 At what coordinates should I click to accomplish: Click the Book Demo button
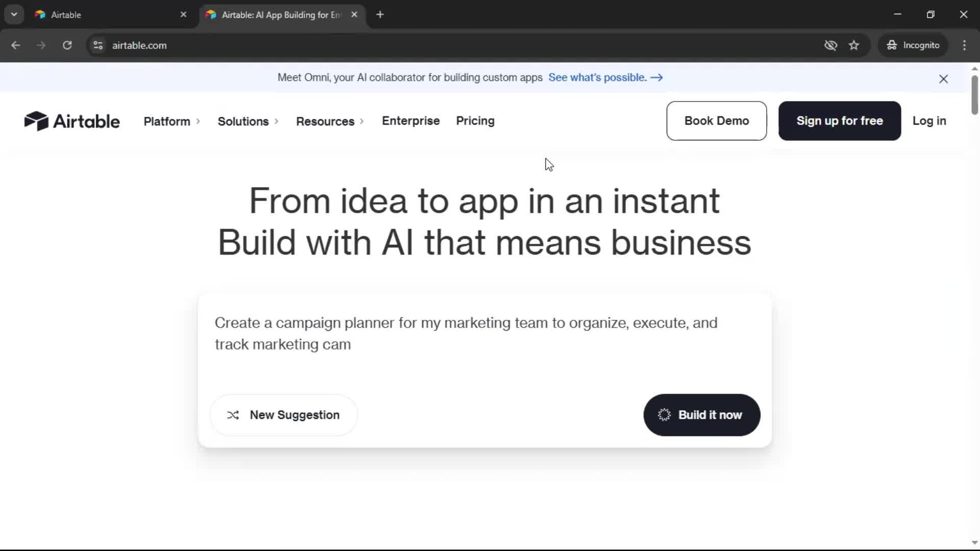pyautogui.click(x=717, y=121)
